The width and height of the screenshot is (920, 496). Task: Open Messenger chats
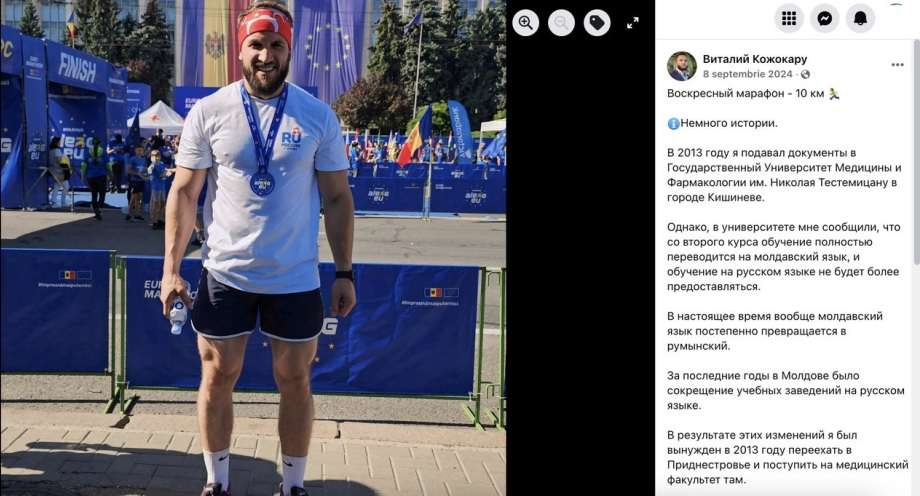(x=824, y=19)
